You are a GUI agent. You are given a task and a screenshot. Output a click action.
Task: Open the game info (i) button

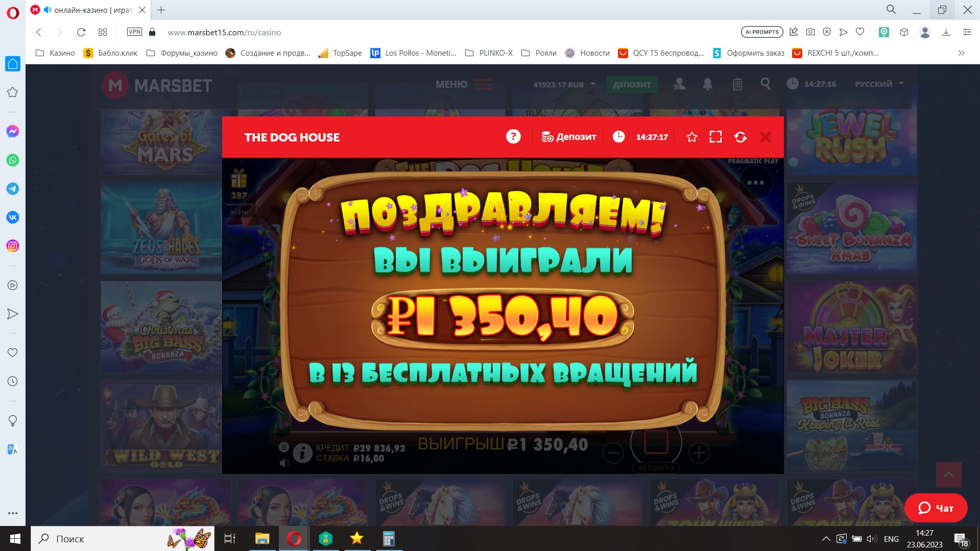pyautogui.click(x=302, y=453)
